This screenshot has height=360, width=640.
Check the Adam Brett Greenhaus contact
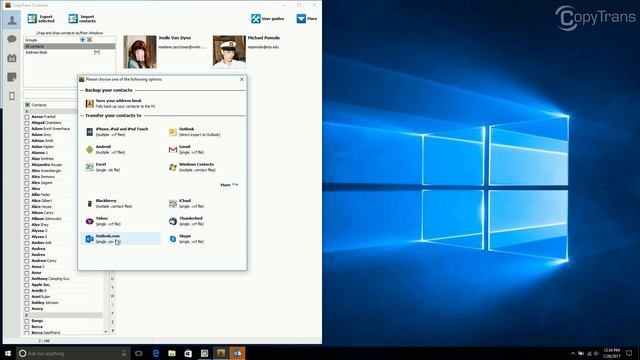pyautogui.click(x=27, y=129)
